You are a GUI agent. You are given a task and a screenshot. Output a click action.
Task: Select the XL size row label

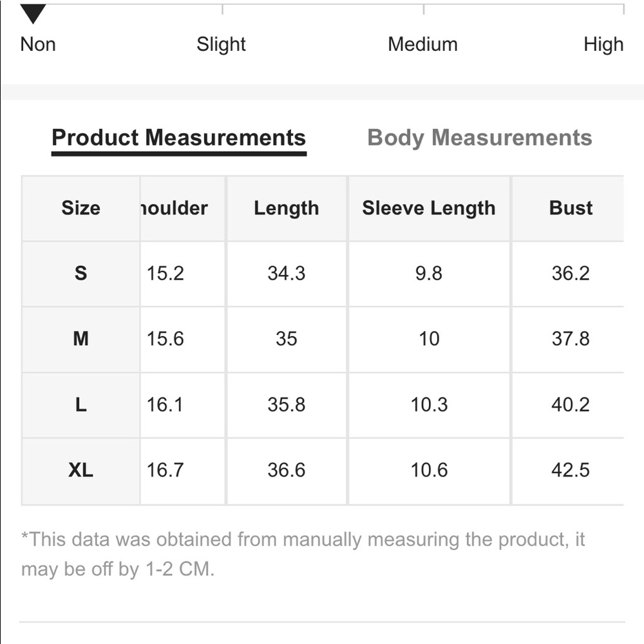[x=81, y=471]
